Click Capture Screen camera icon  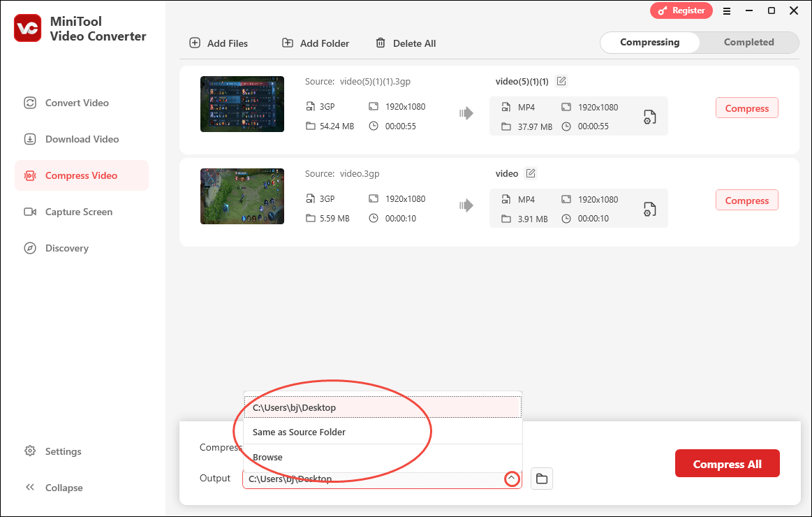pos(30,212)
